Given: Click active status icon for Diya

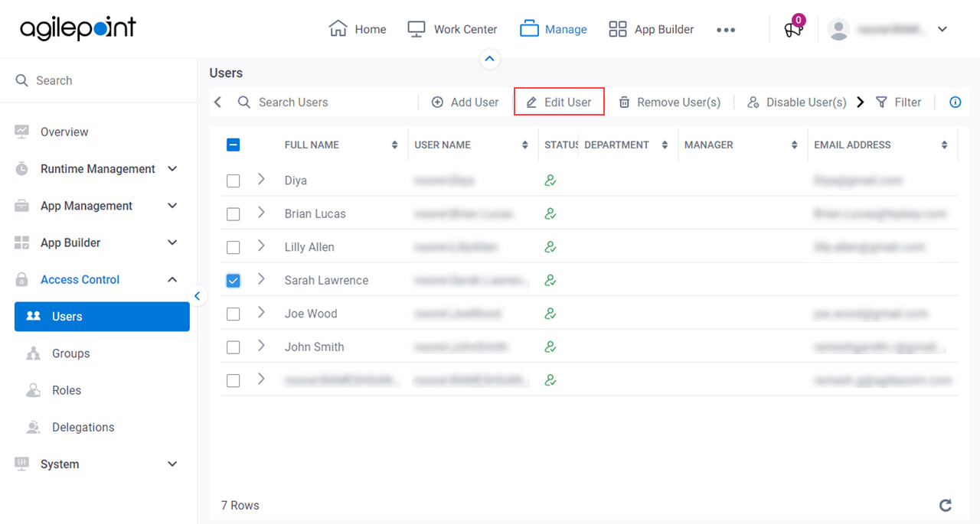Looking at the screenshot, I should (x=550, y=181).
